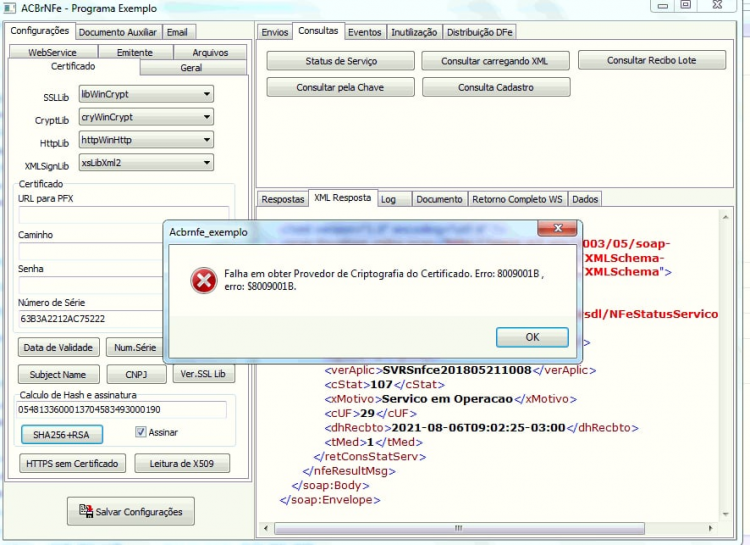The width and height of the screenshot is (750, 545).
Task: Click the </retConsStatServ> closing tag
Action: pos(370,456)
